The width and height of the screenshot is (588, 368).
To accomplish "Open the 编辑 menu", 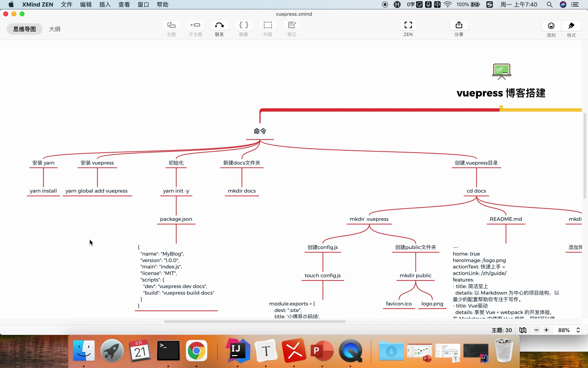I will [86, 4].
